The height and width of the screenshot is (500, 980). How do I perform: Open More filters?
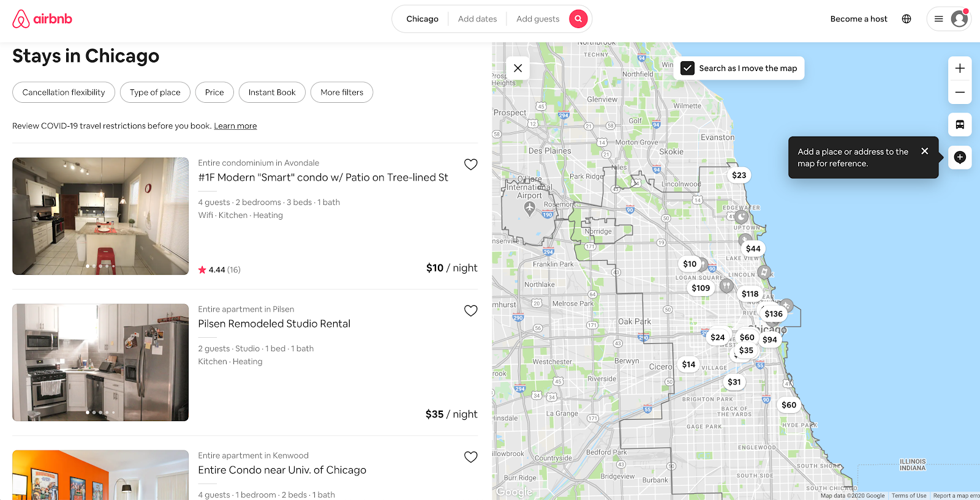[342, 92]
